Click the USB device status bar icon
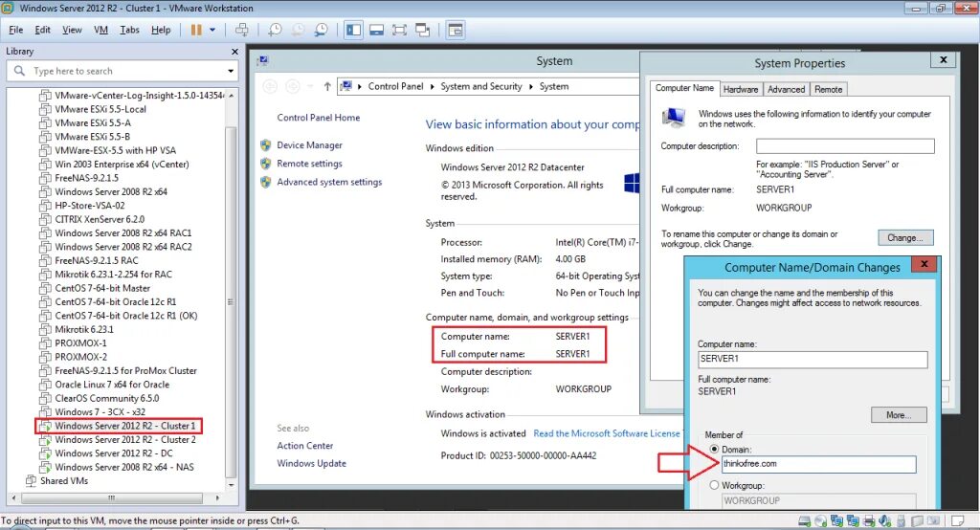The width and height of the screenshot is (980, 530). 901,521
